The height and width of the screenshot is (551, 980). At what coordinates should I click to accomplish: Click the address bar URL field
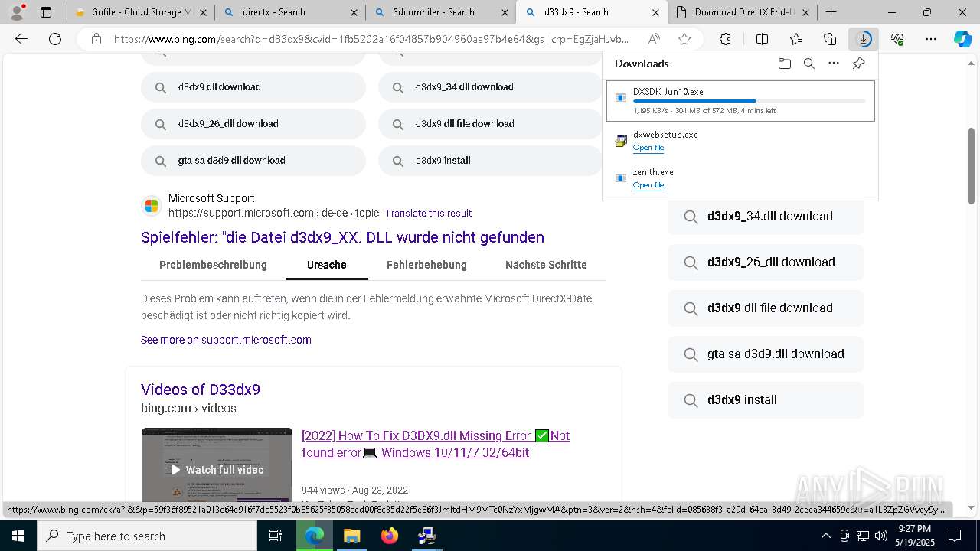click(371, 39)
